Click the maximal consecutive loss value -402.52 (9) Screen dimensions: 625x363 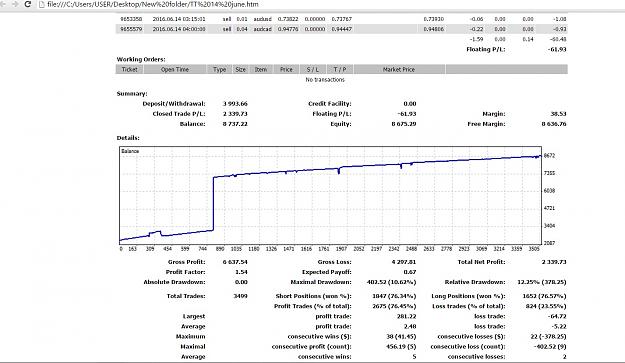click(550, 347)
